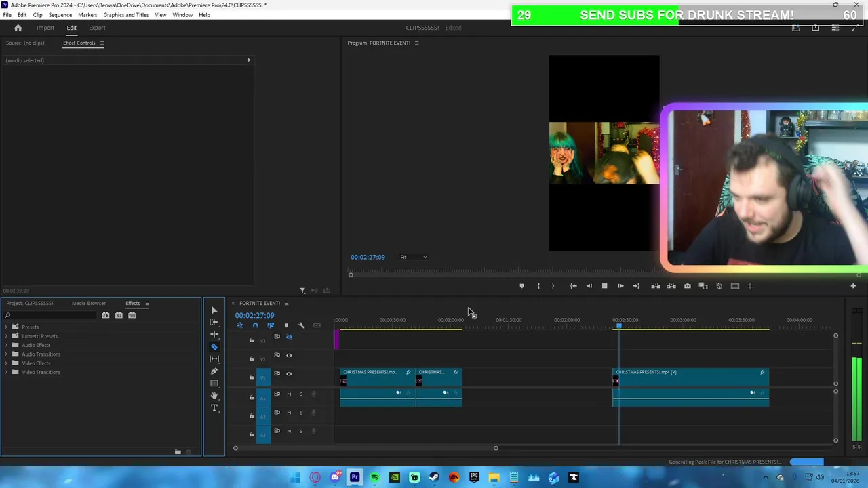The height and width of the screenshot is (488, 868).
Task: Open the Program monitor panel menu
Action: tap(416, 43)
